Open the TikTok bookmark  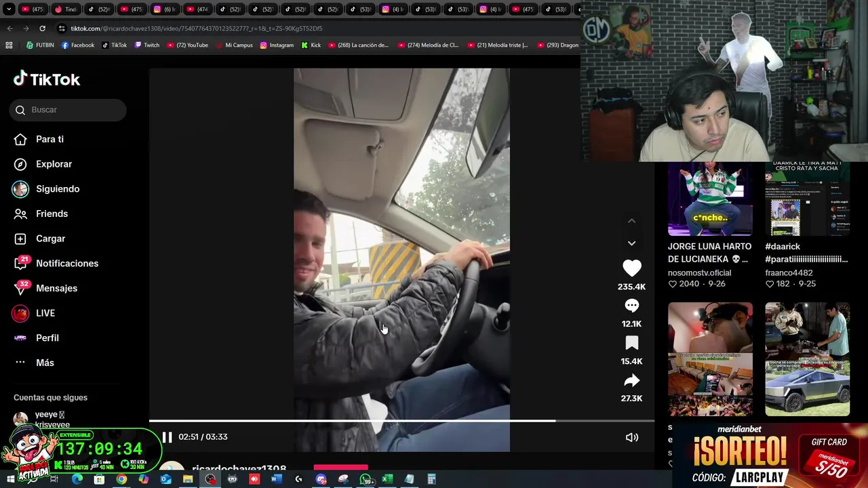pyautogui.click(x=115, y=45)
